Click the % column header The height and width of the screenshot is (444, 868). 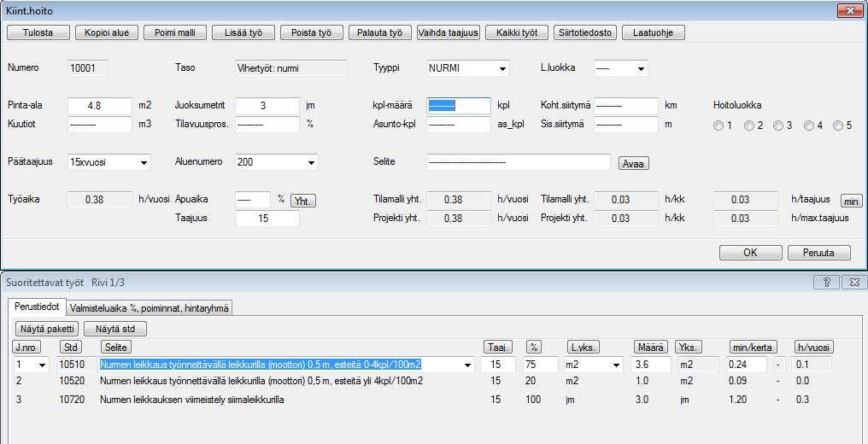tap(534, 348)
